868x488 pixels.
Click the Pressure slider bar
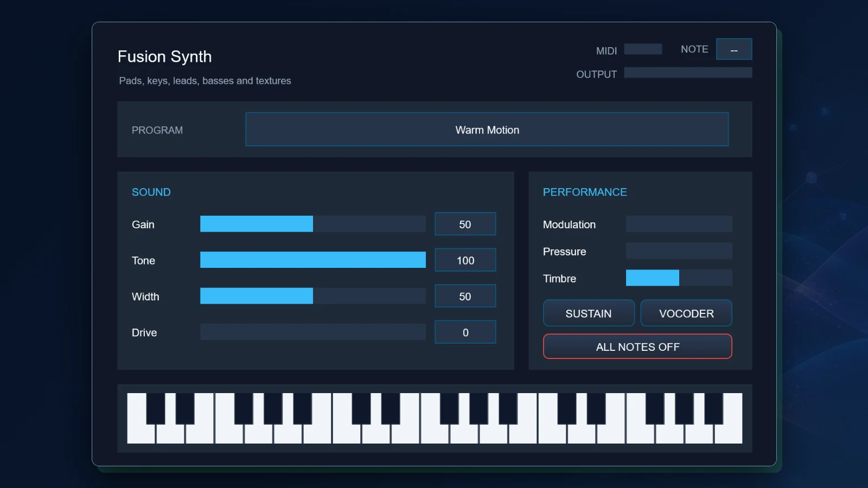coord(679,251)
